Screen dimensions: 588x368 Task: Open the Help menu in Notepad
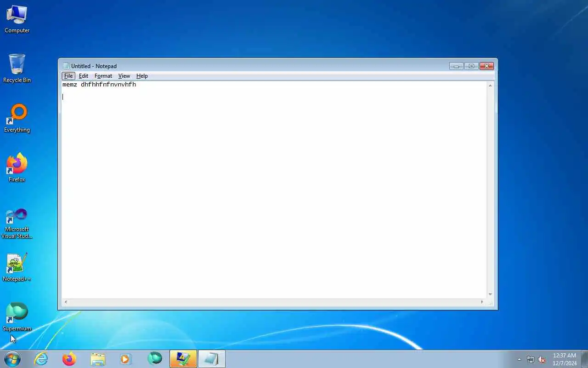(x=142, y=76)
